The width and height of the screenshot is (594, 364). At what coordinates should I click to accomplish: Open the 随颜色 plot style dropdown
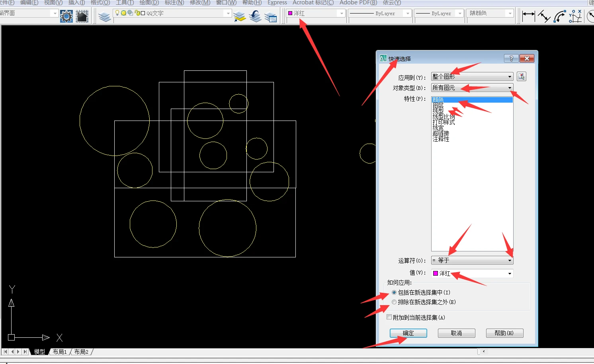pos(490,13)
